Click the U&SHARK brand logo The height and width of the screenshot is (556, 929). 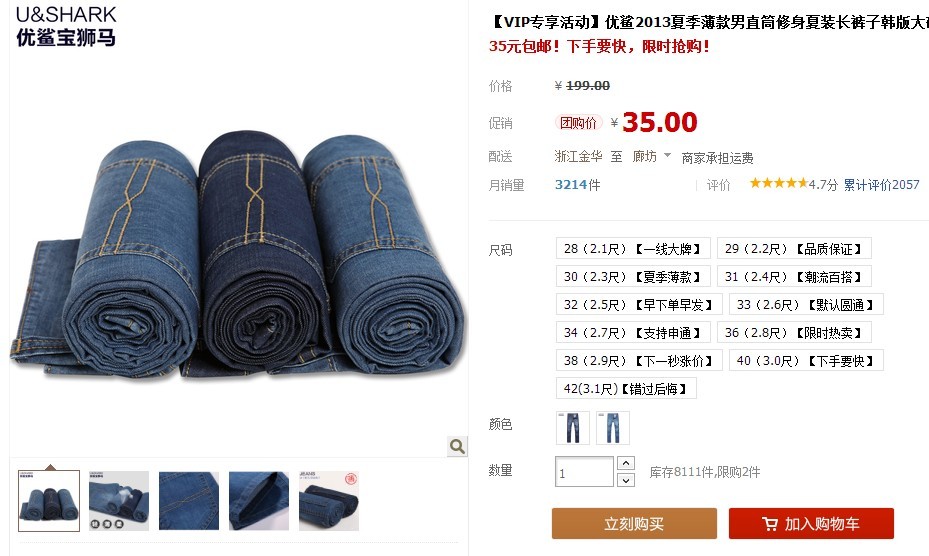coord(66,26)
